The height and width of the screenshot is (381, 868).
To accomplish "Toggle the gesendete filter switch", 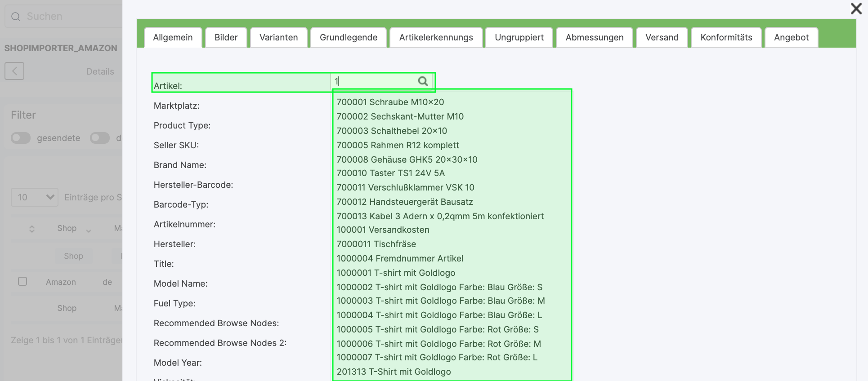I will (21, 138).
